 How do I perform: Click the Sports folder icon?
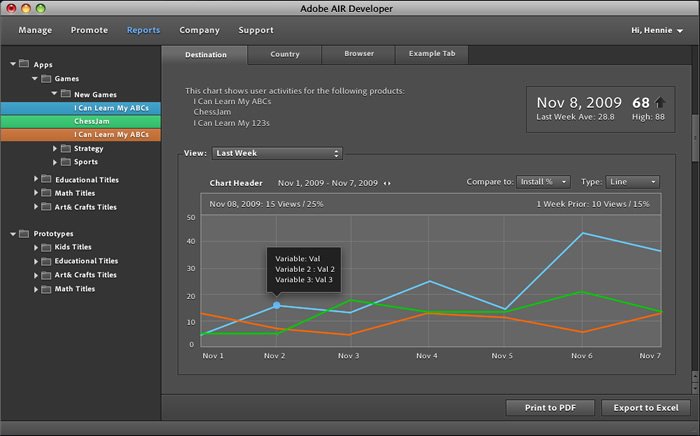pos(66,162)
